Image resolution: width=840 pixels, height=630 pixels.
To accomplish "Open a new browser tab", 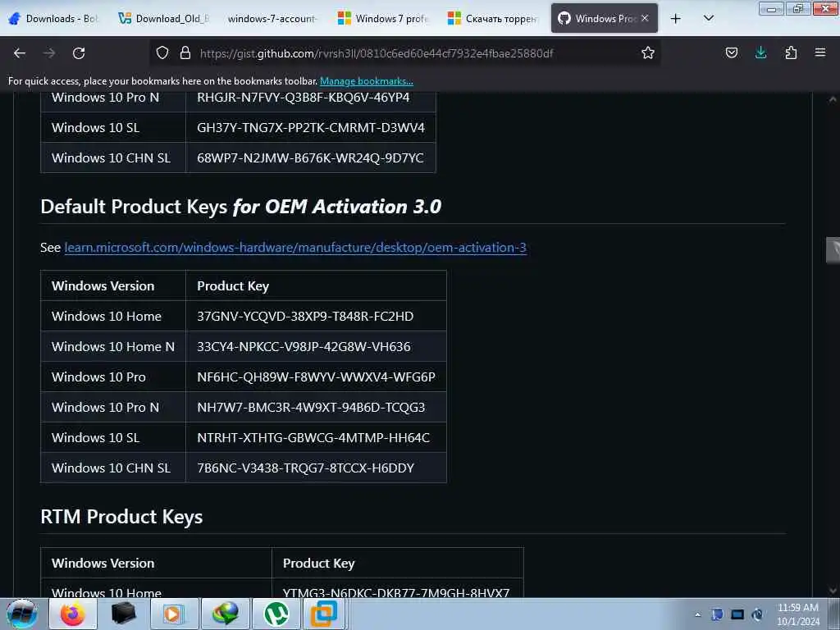I will coord(676,19).
